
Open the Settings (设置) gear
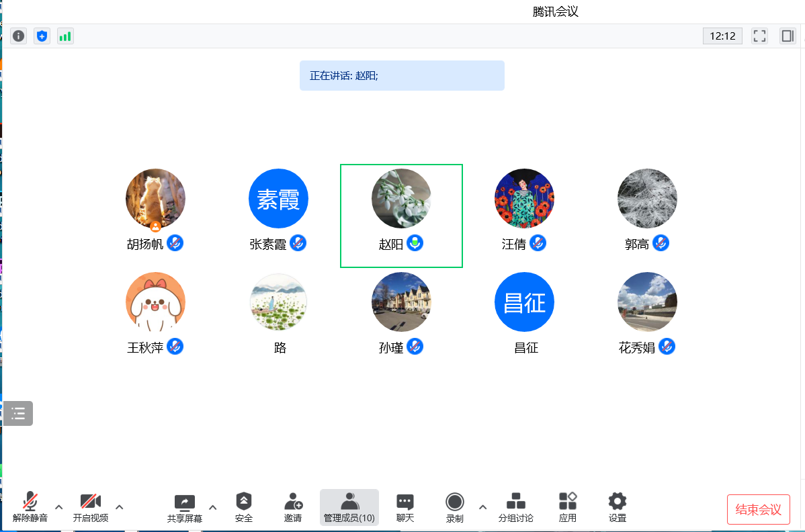[x=617, y=507]
